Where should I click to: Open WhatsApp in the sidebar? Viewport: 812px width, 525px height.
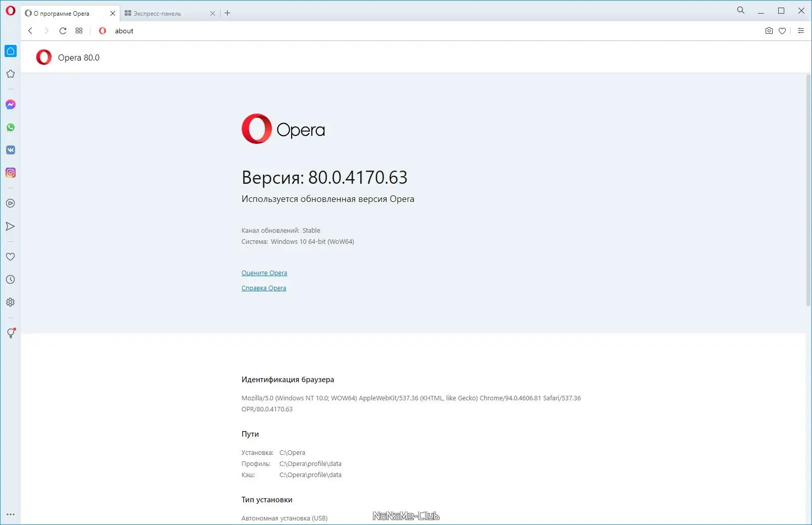pos(11,127)
